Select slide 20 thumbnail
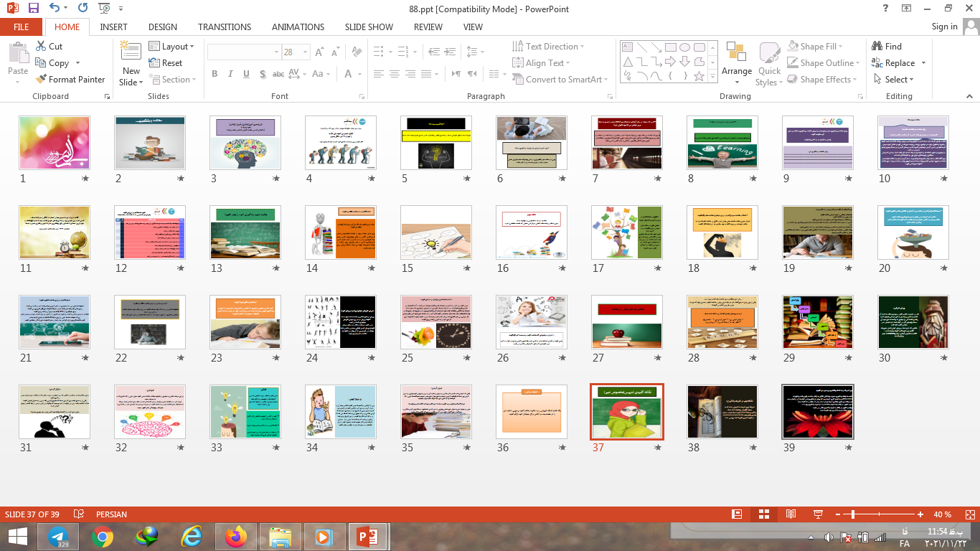The width and height of the screenshot is (980, 551). coord(913,232)
